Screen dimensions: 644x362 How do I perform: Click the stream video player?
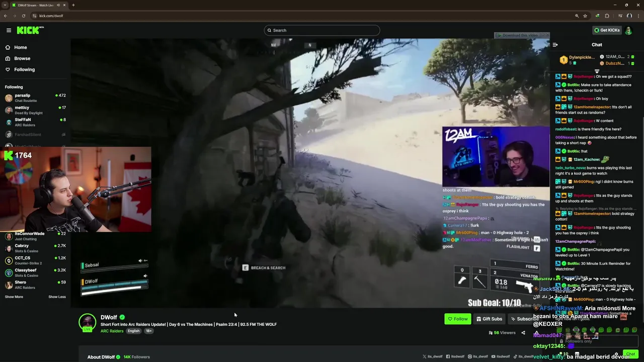310,172
